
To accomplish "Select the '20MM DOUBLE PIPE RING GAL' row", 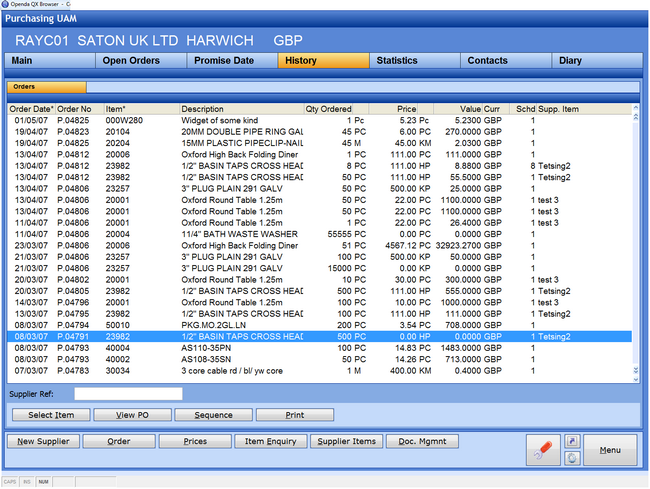I will click(320, 132).
